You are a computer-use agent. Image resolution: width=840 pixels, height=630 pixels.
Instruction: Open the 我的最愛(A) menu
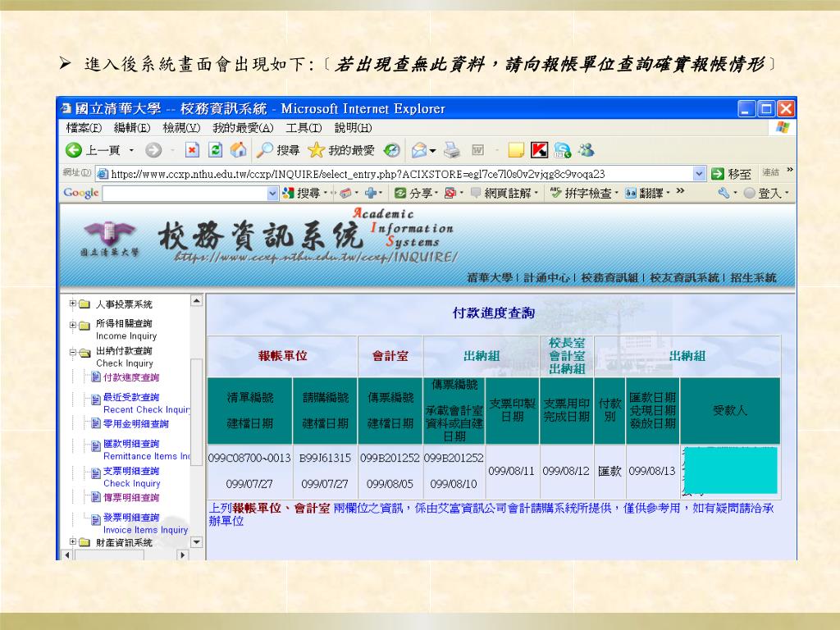[x=243, y=128]
